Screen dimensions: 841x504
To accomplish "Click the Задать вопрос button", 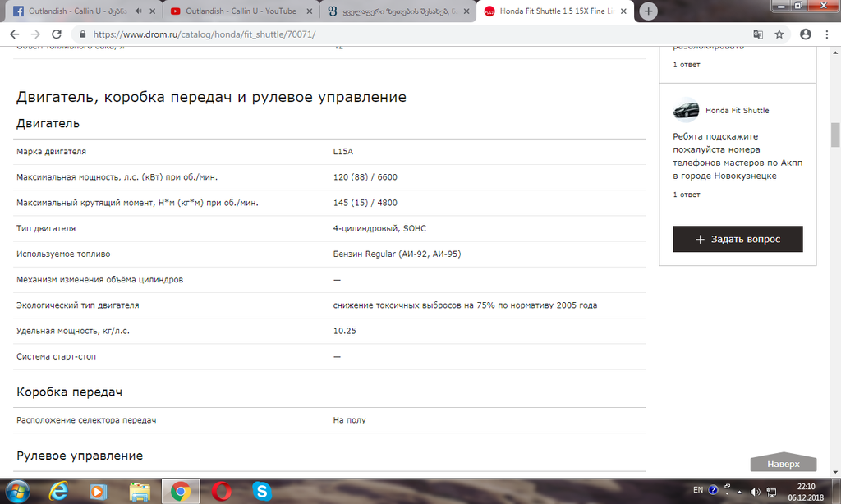I will click(738, 239).
